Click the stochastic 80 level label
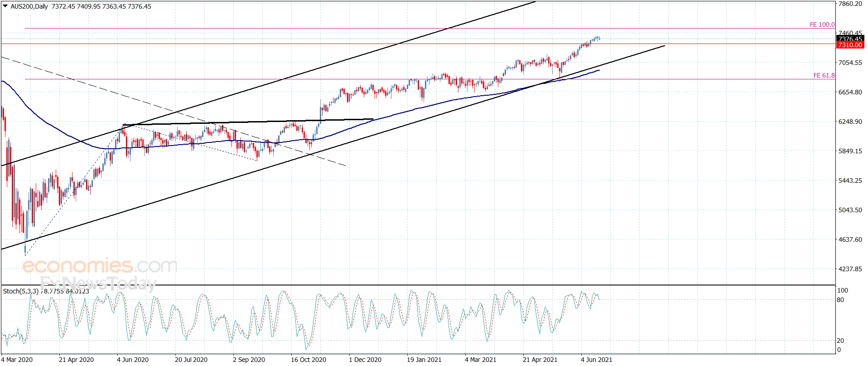 pyautogui.click(x=840, y=300)
